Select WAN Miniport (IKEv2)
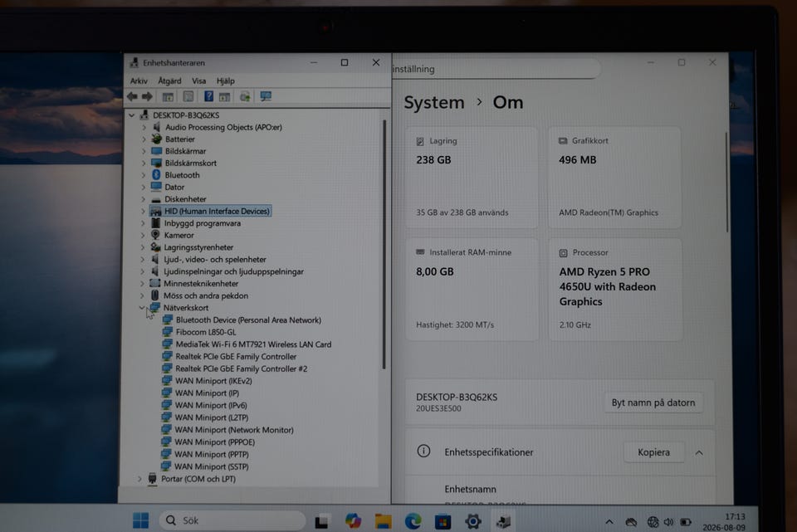 click(213, 381)
